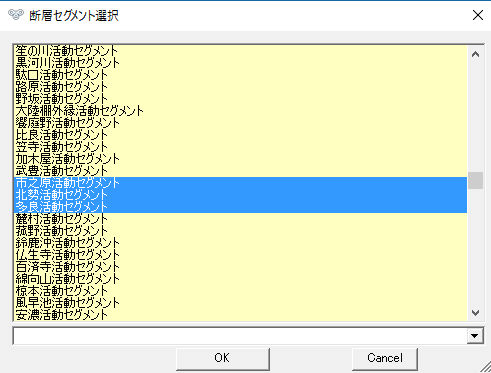The height and width of the screenshot is (373, 491).
Task: Pick the 鈴鹿沖活動セグメント item
Action: [240, 243]
